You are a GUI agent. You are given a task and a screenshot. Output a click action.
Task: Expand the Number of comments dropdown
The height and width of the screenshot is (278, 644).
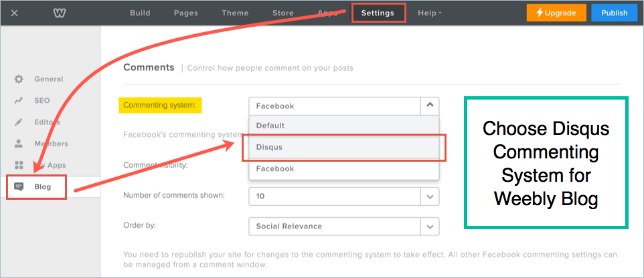click(x=430, y=196)
